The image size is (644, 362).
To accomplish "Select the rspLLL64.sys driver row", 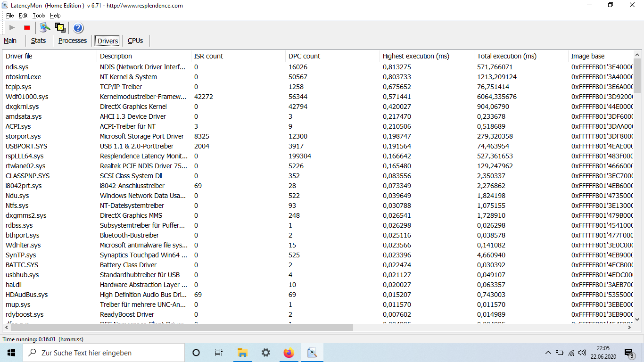I will 318,156.
